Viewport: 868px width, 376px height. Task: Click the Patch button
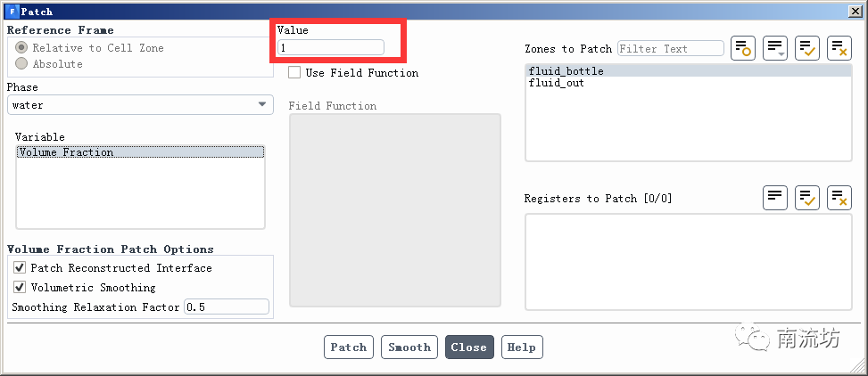pyautogui.click(x=348, y=347)
